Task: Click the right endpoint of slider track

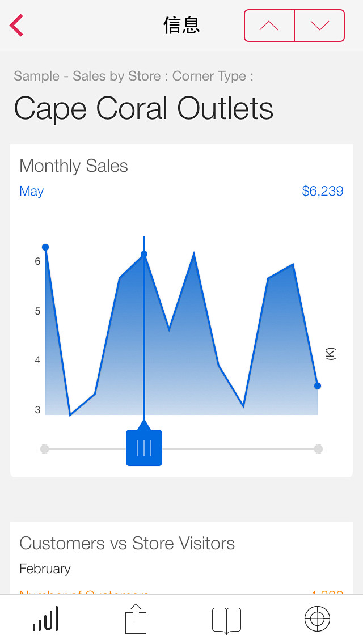Action: click(x=319, y=449)
